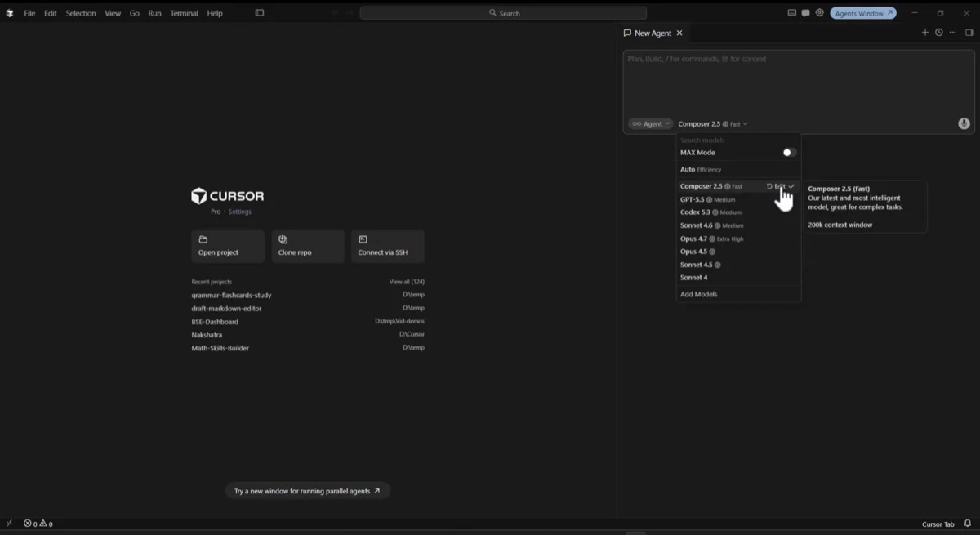
Task: Open the chat bubble icon in title bar
Action: [805, 13]
